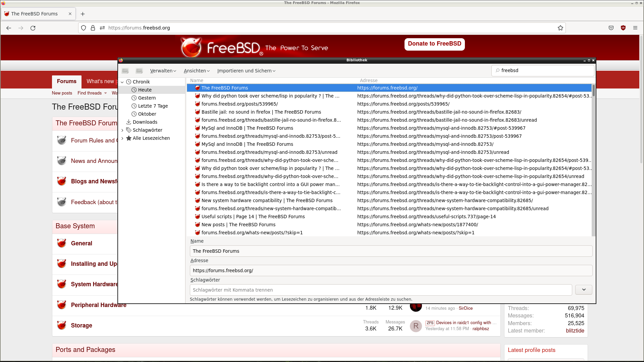
Task: Open the Verwalten menu
Action: 163,71
